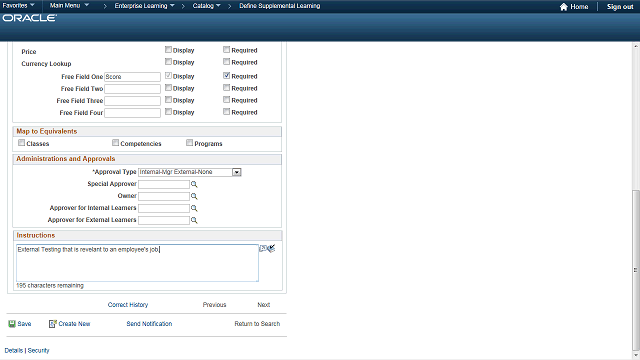Click the Oracle logo

(29, 18)
